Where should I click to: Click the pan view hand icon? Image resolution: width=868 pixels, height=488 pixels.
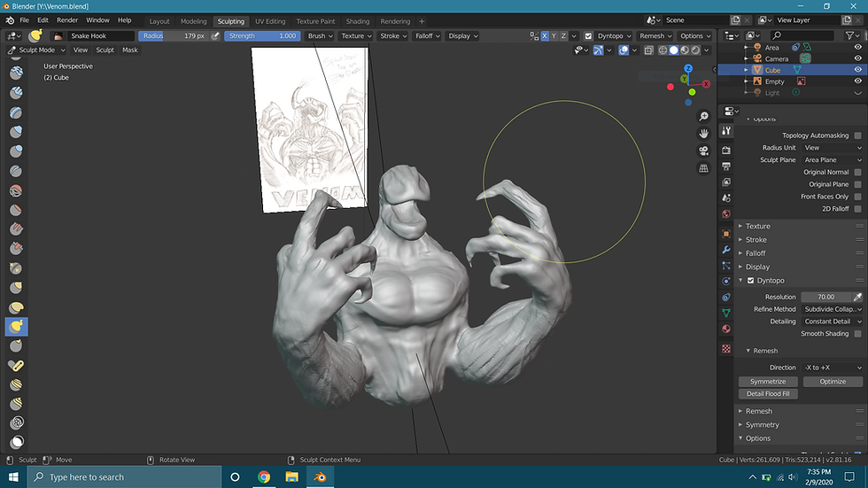point(703,134)
